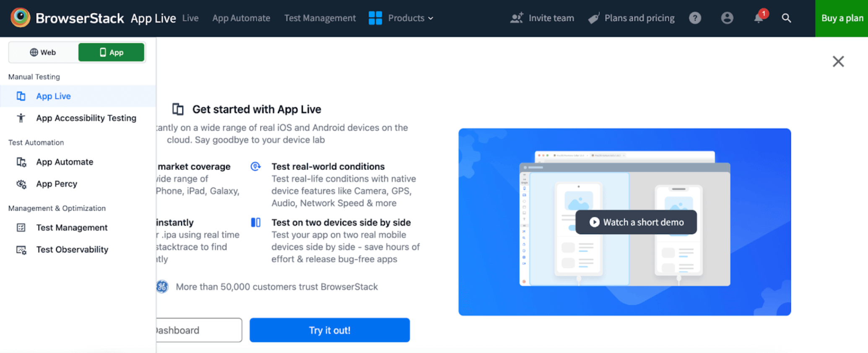This screenshot has height=353, width=868.
Task: Click the Invite team link
Action: (x=542, y=18)
